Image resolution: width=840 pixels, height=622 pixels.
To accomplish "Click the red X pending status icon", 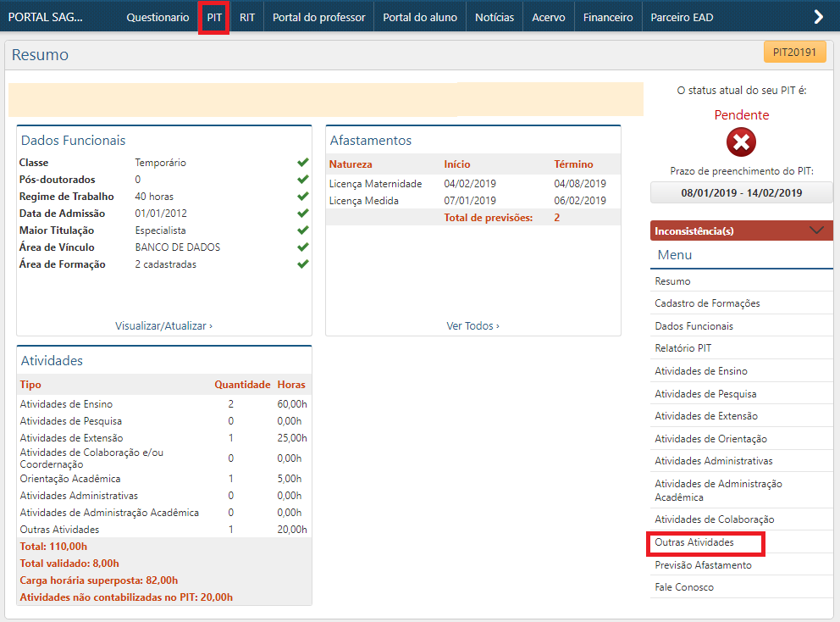I will (741, 142).
